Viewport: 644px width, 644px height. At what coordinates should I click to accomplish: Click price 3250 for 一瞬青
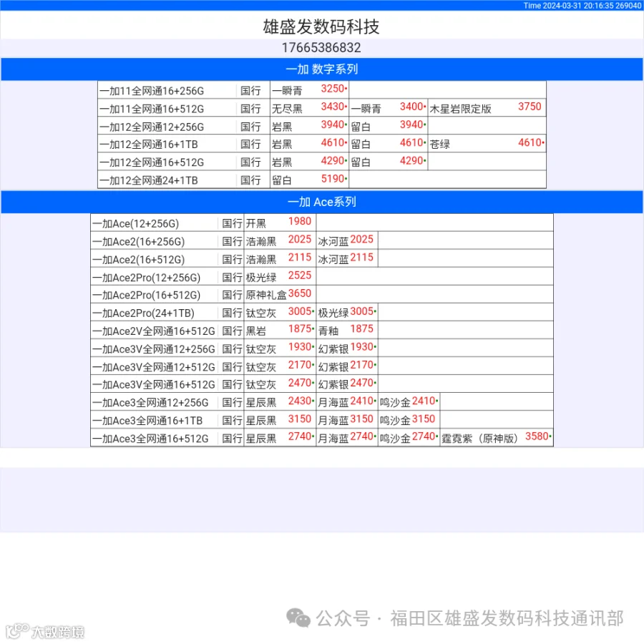click(x=333, y=88)
